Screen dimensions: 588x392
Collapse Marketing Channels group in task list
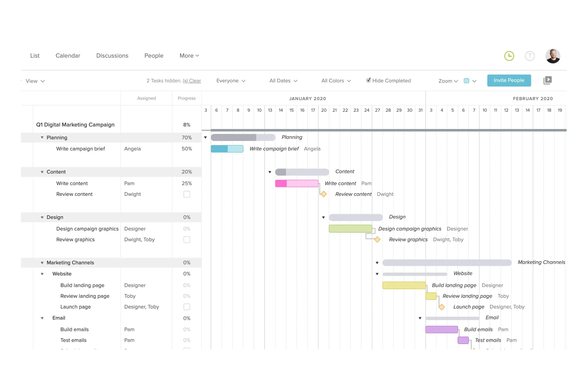point(42,263)
